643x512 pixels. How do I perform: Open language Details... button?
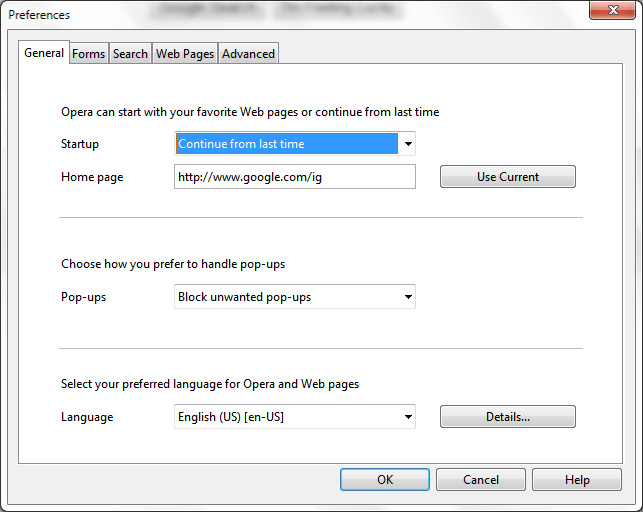pyautogui.click(x=507, y=417)
